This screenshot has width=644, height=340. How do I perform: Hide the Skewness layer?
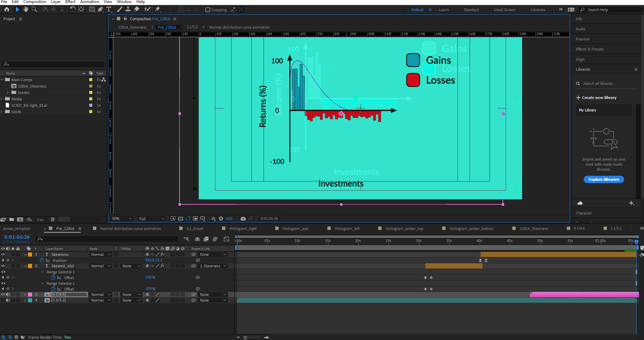pyautogui.click(x=3, y=254)
